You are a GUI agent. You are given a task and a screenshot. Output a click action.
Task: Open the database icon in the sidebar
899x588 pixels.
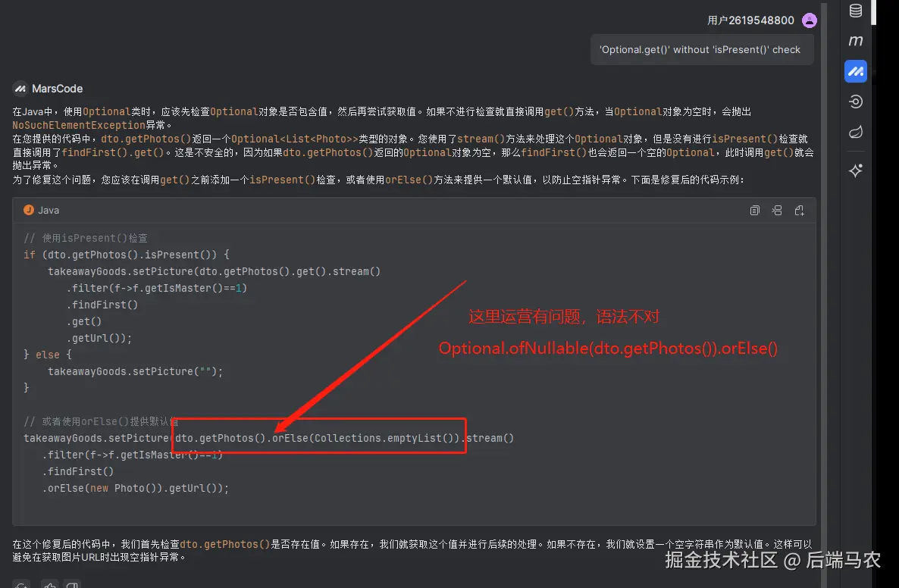coord(855,11)
